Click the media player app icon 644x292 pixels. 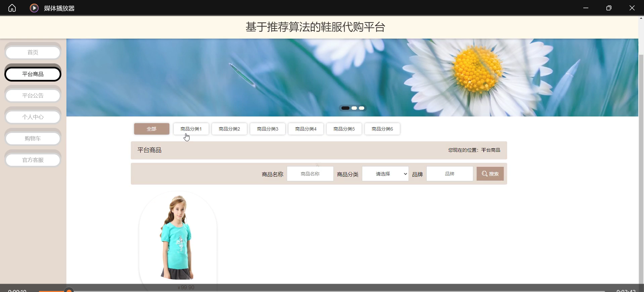[x=34, y=8]
